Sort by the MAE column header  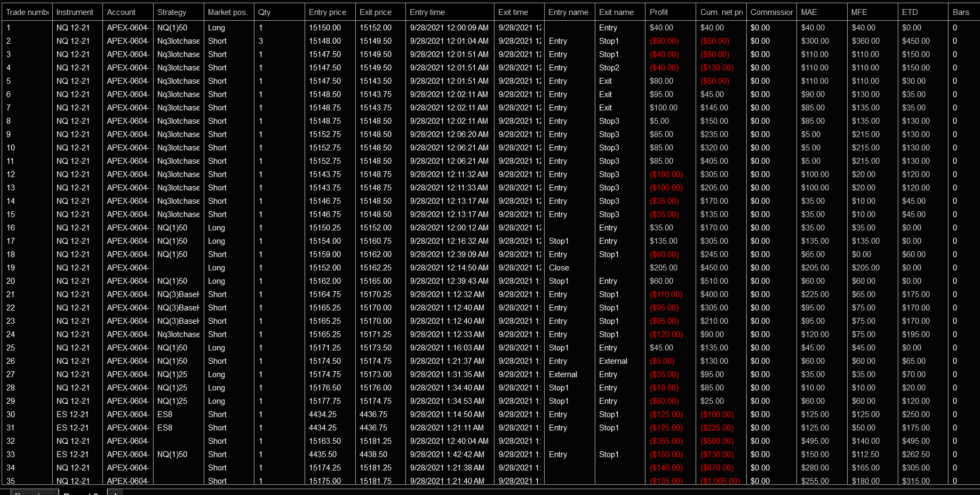[822, 12]
